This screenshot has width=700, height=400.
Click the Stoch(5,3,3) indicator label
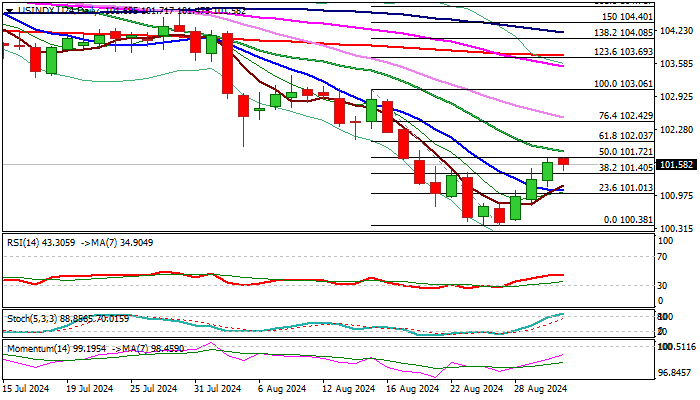click(x=68, y=319)
